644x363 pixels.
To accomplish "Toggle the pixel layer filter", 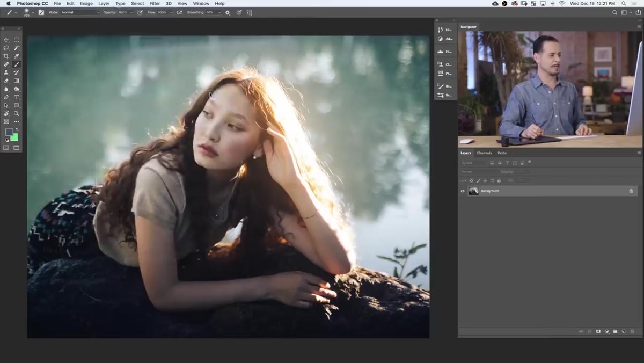I will point(492,163).
